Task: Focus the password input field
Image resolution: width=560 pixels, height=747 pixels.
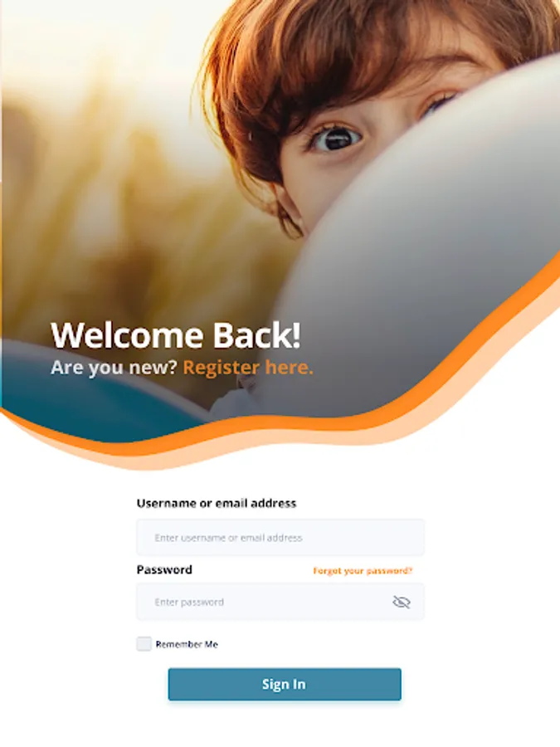Action: 280,603
